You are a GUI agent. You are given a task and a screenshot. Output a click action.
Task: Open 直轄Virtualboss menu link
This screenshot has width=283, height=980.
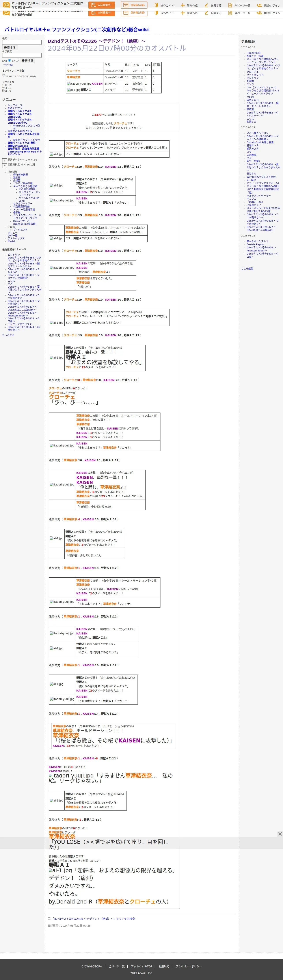[x=17, y=146]
